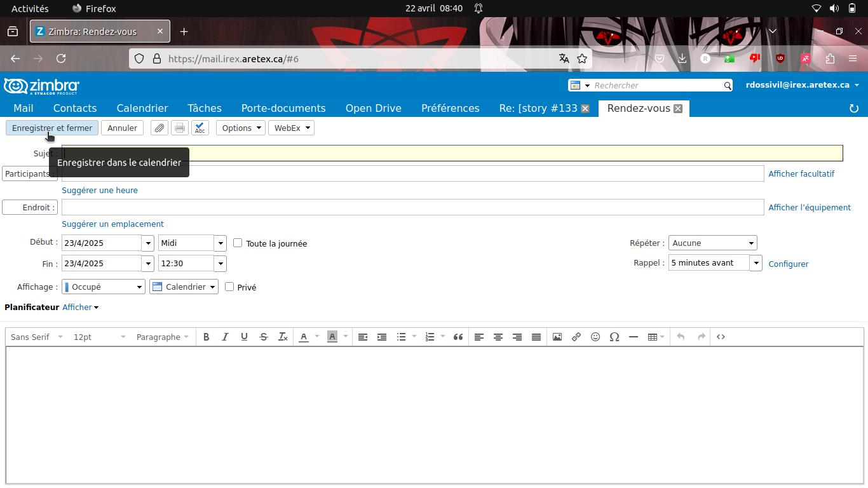Image resolution: width=868 pixels, height=488 pixels.
Task: Align text right
Action: 517,337
